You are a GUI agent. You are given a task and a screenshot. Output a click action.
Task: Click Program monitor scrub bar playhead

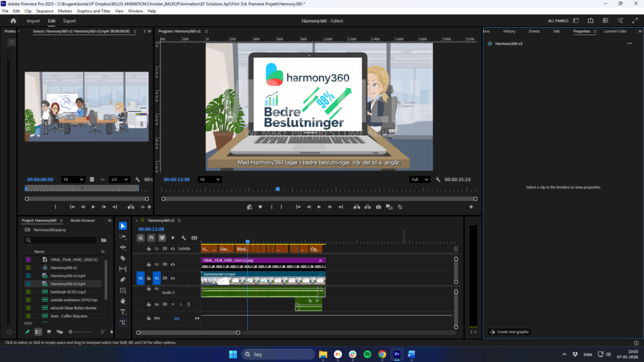coord(277,189)
